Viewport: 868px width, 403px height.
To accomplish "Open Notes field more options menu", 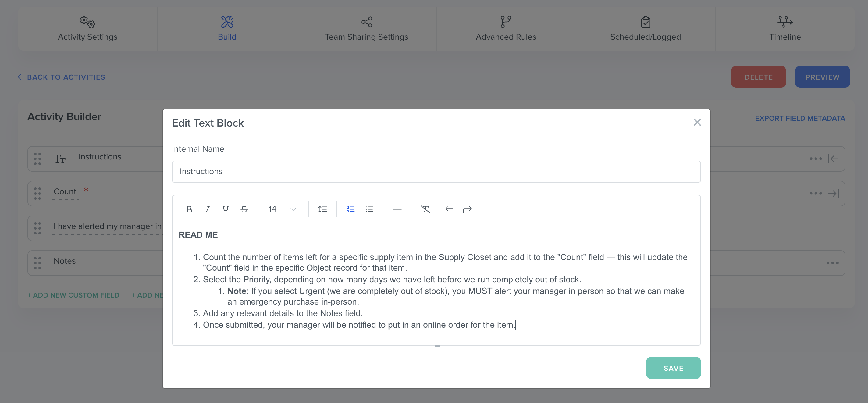I will pos(832,263).
